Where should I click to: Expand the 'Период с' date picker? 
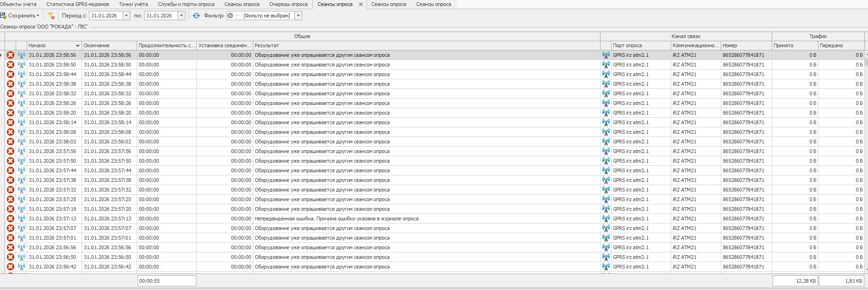click(x=126, y=16)
